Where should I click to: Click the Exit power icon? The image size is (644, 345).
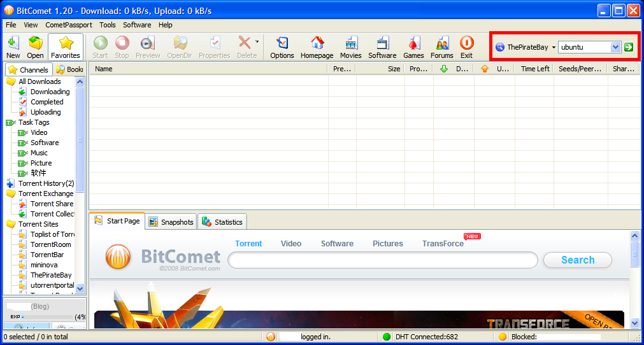[x=466, y=47]
